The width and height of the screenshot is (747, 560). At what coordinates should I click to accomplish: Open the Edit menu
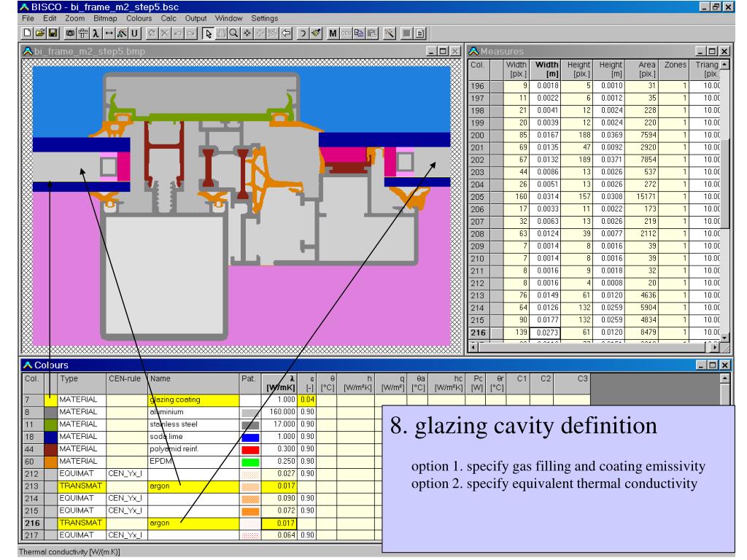click(50, 18)
